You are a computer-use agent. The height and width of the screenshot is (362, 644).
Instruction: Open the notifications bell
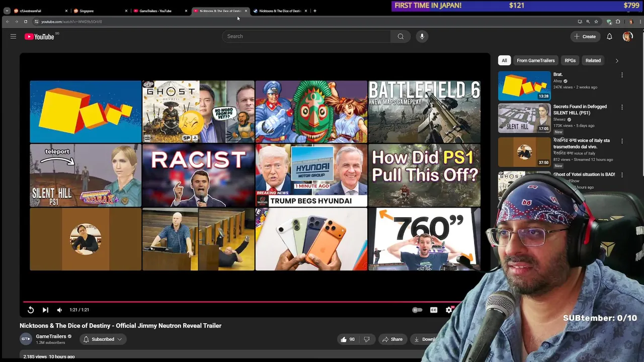point(609,36)
